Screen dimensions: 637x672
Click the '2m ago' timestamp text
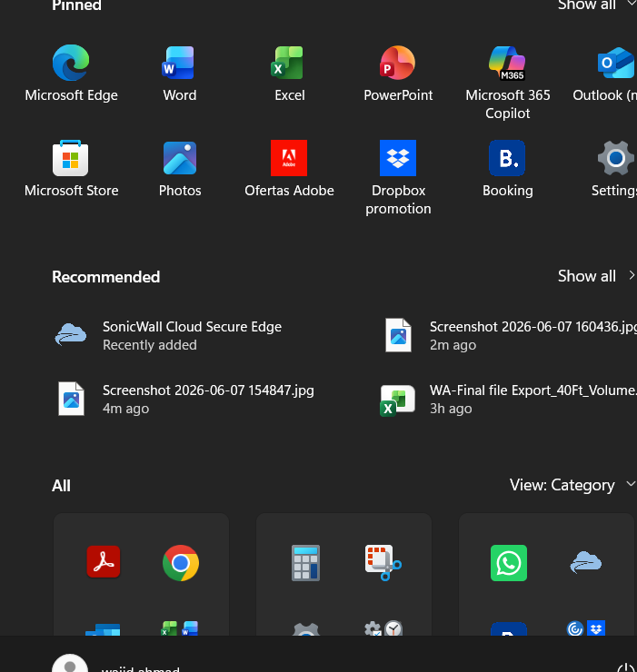point(453,345)
